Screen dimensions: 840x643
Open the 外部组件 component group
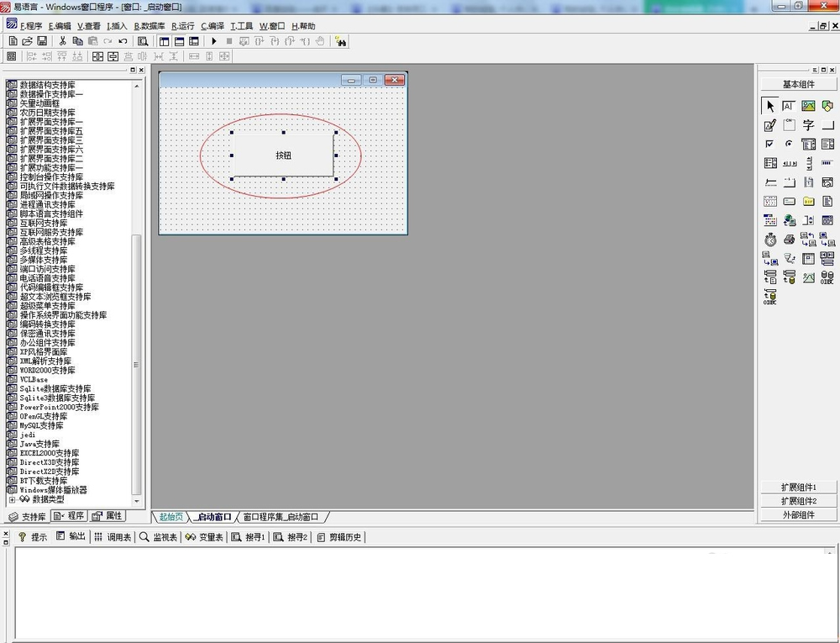798,515
